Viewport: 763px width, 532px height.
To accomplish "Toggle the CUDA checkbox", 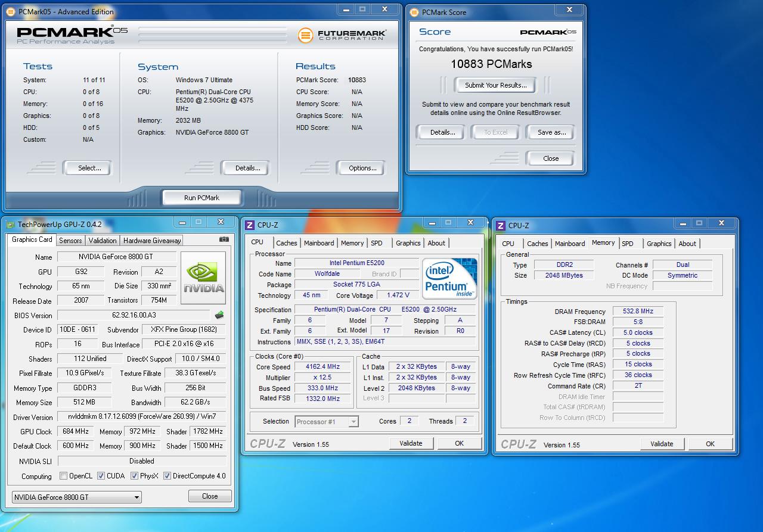I will pos(101,476).
